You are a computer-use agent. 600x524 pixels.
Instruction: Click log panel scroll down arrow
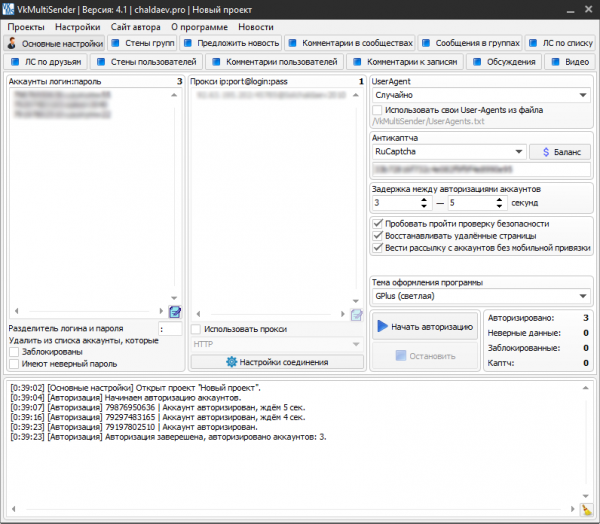[x=585, y=496]
